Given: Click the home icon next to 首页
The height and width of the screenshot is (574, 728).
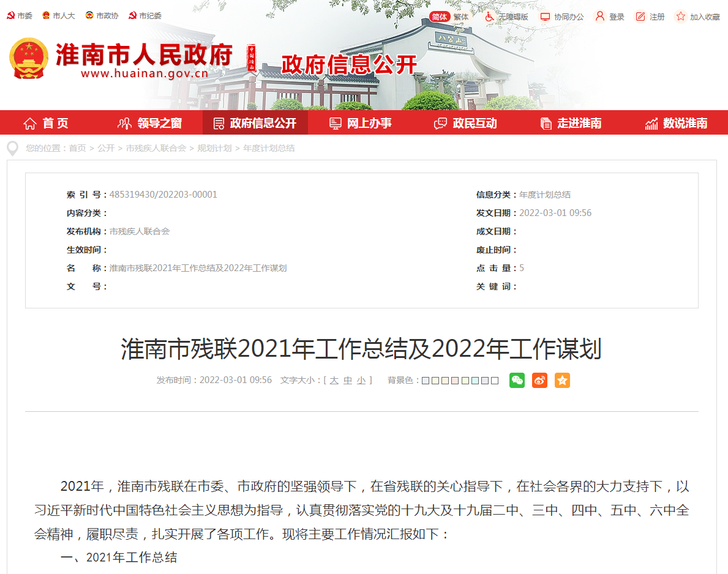Looking at the screenshot, I should 29,122.
